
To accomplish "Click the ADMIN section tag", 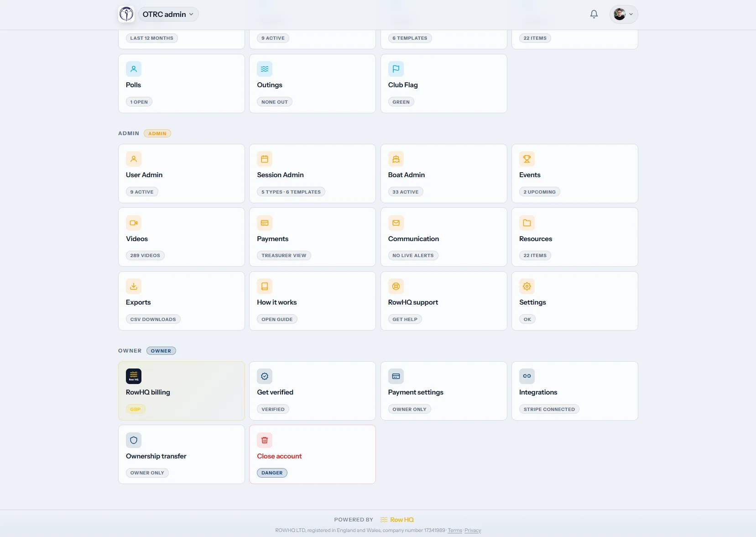I will pyautogui.click(x=157, y=133).
